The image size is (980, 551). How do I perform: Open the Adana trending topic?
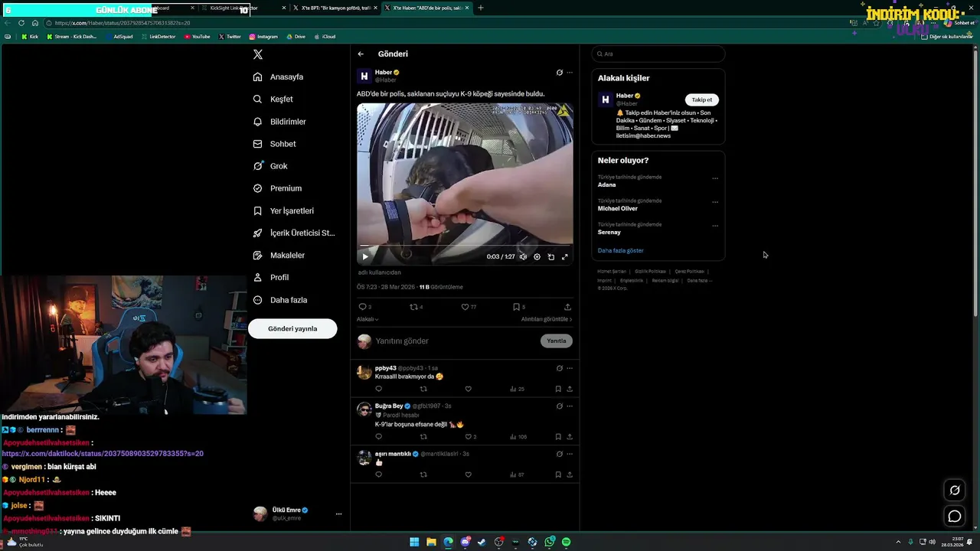coord(607,185)
